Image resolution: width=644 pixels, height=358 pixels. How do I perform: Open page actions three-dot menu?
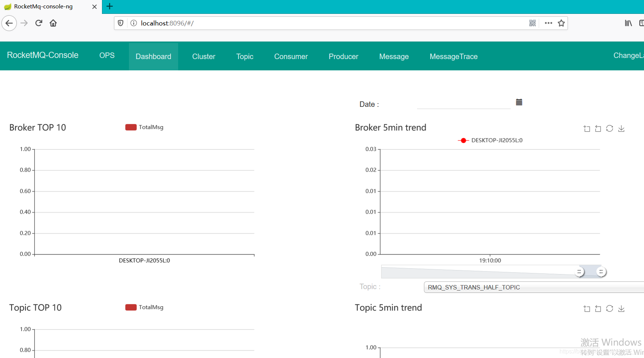tap(549, 23)
